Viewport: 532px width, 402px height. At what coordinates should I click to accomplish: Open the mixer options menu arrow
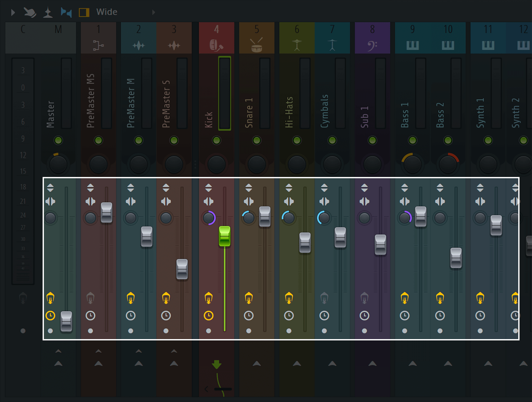[13, 12]
